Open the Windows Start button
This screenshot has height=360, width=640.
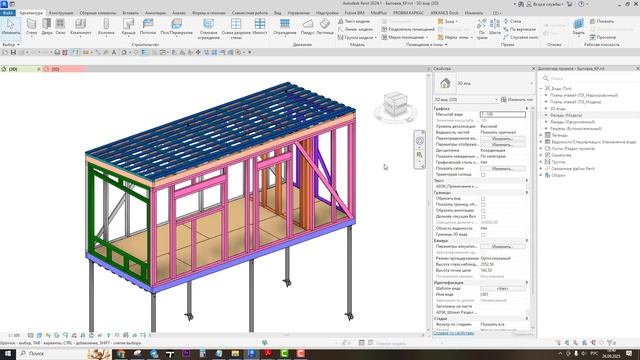[7, 353]
